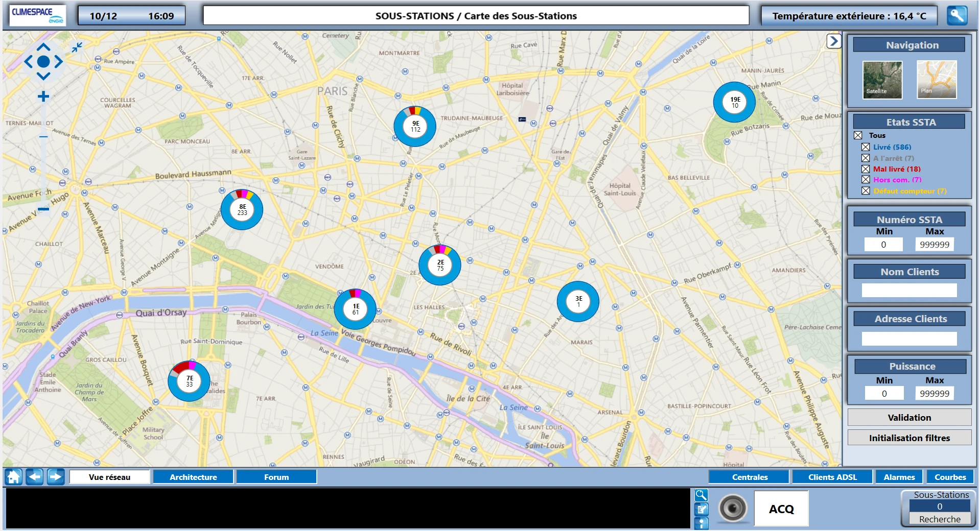Disable the Hors com. (7) filter
The height and width of the screenshot is (531, 980).
pos(865,180)
